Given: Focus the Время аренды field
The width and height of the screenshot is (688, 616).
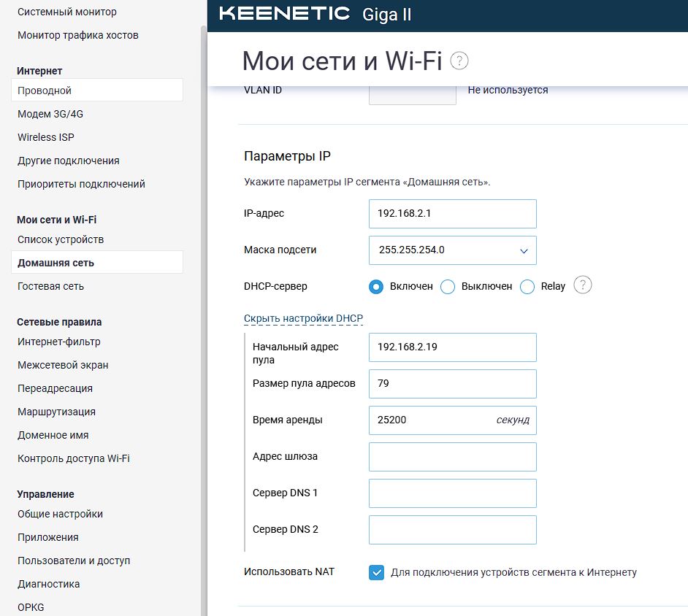Looking at the screenshot, I should click(x=452, y=420).
